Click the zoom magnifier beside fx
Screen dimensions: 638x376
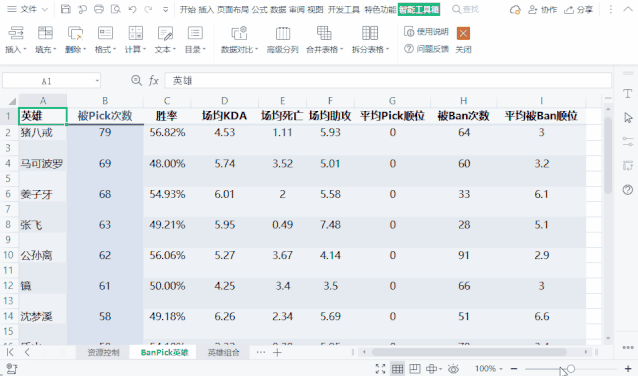[136, 80]
